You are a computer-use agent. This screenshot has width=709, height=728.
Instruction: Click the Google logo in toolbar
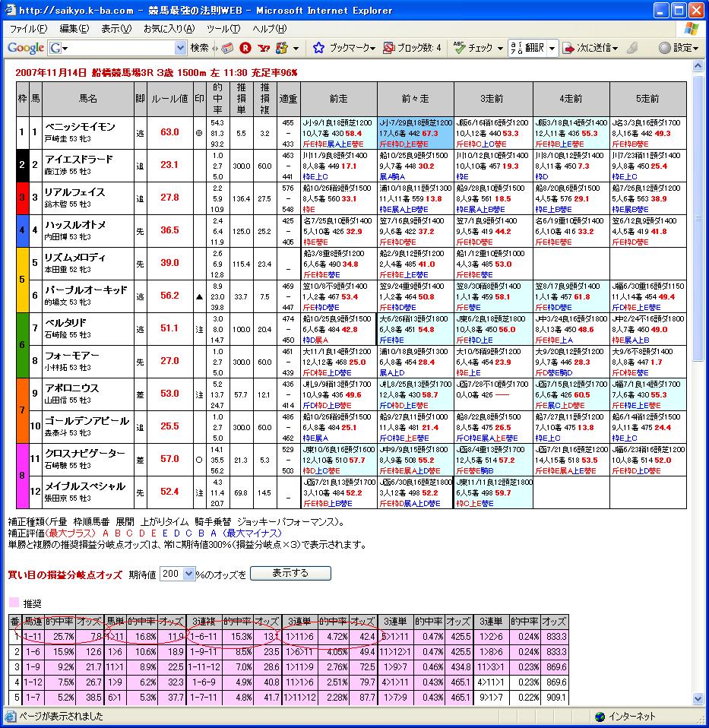coord(26,47)
